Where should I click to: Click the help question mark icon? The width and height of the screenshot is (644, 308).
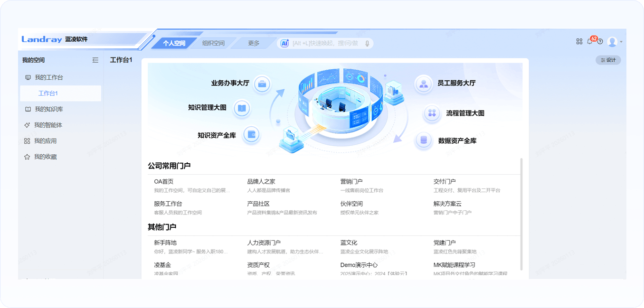(x=600, y=42)
